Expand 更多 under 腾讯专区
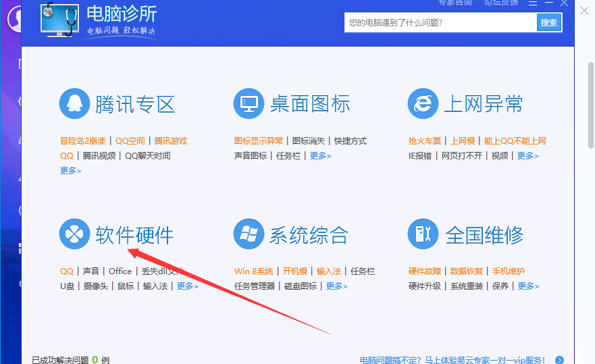Screen dimensions: 595x364 coord(70,171)
